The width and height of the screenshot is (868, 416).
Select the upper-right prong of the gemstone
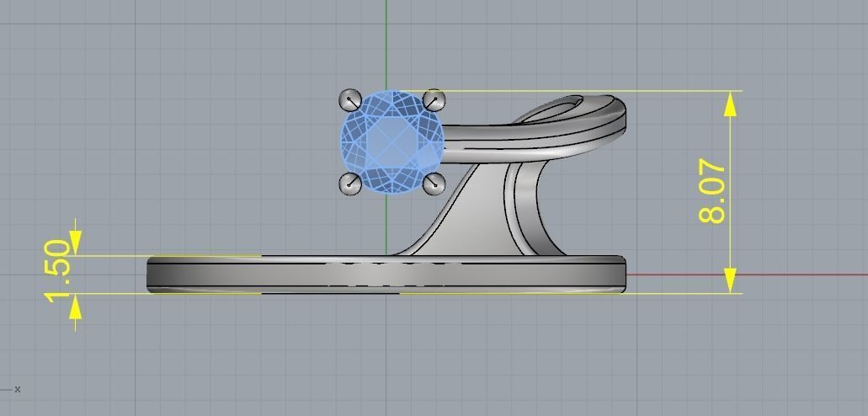coord(434,100)
